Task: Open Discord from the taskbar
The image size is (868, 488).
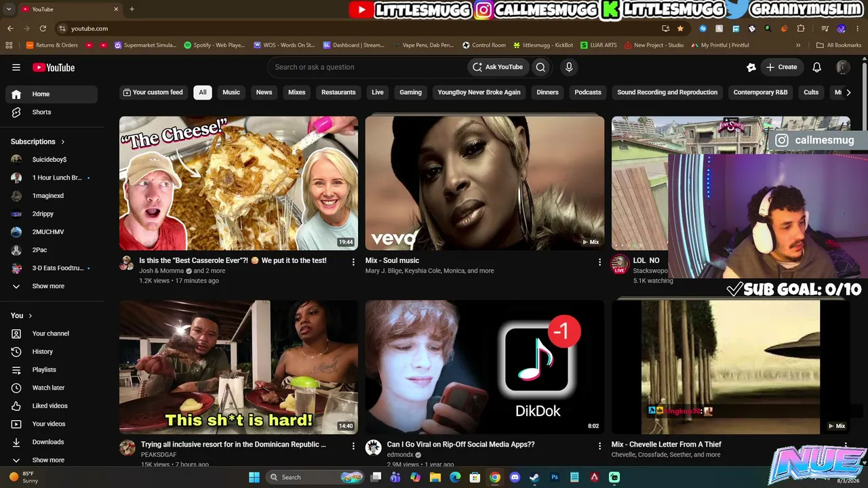Action: (x=515, y=477)
